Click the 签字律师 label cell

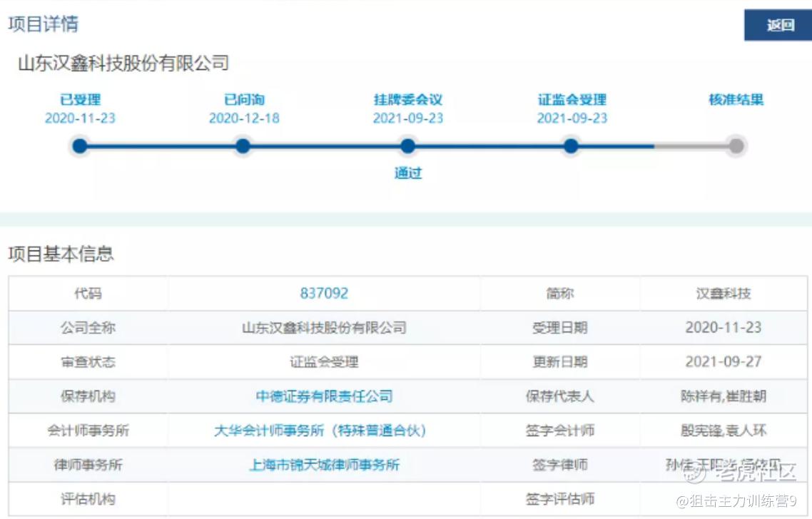pyautogui.click(x=560, y=465)
